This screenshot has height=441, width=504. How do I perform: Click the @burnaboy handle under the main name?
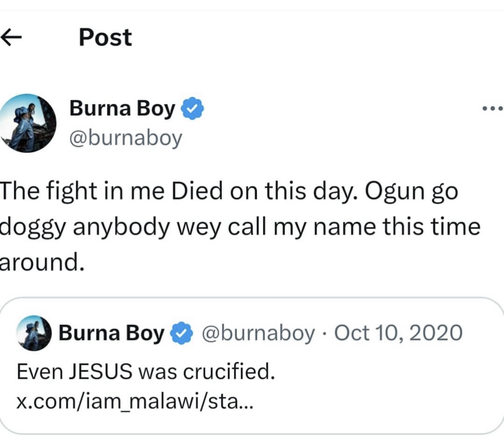pyautogui.click(x=125, y=138)
